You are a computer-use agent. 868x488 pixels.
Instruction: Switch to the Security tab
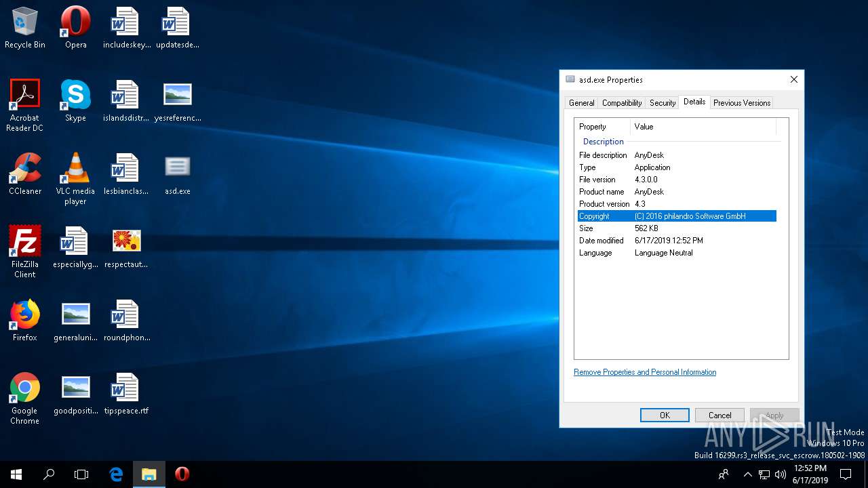(x=663, y=103)
